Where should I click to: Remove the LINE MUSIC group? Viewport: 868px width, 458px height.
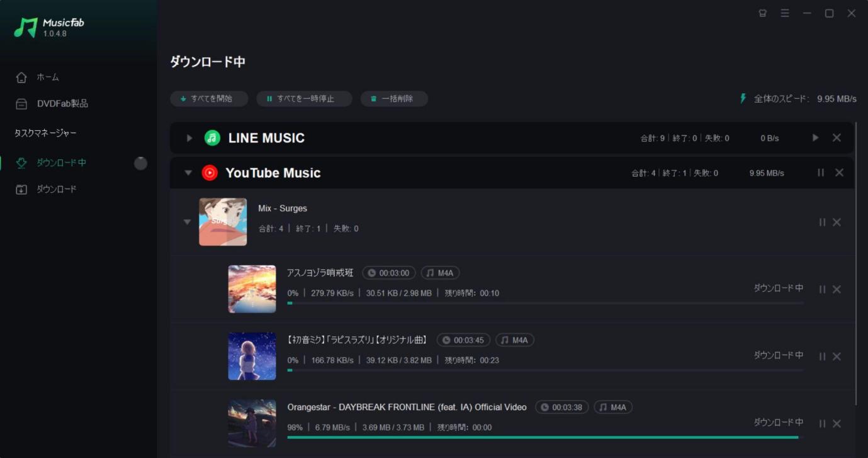837,137
